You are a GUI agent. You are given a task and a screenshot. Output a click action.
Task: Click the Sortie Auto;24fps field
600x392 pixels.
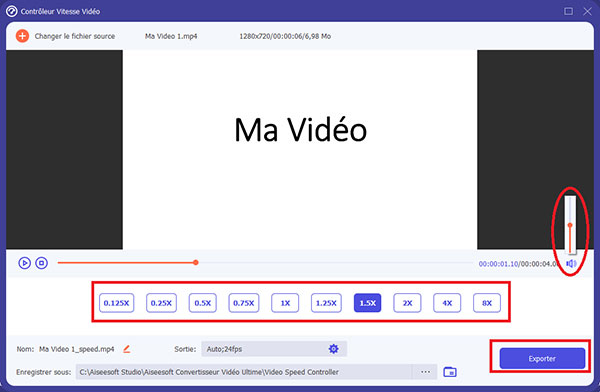[274, 349]
